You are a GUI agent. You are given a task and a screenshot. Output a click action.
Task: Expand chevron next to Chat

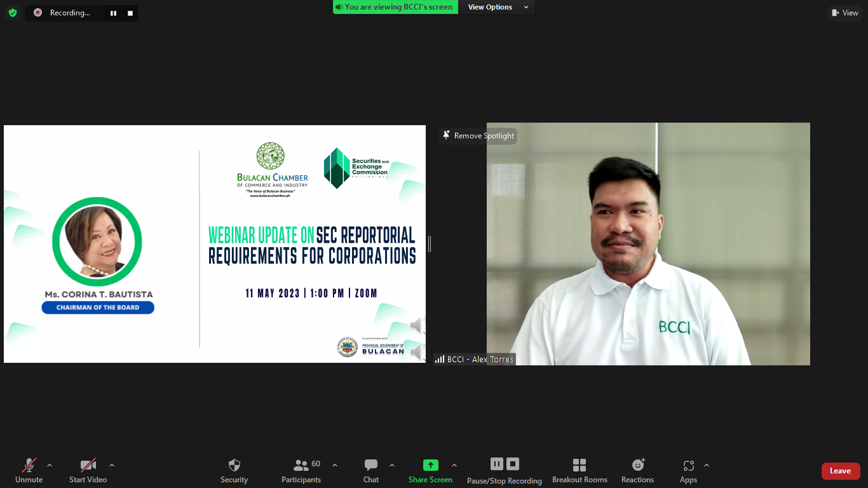pos(392,465)
